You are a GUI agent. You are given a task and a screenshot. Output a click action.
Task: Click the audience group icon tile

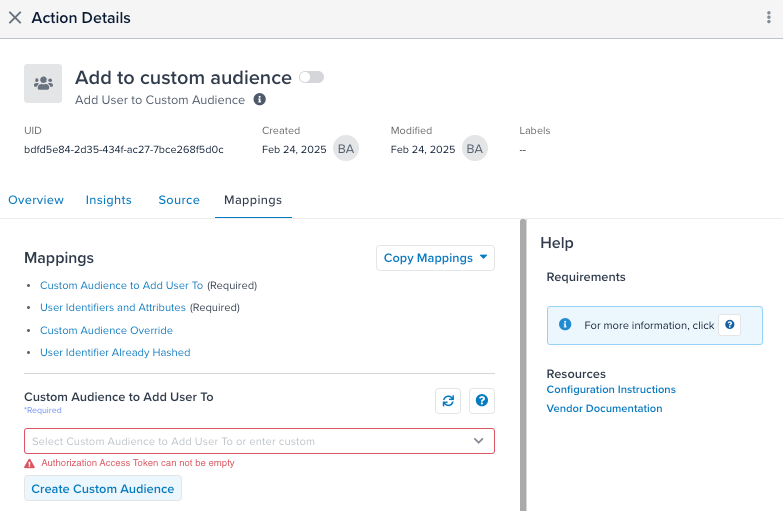coord(43,83)
